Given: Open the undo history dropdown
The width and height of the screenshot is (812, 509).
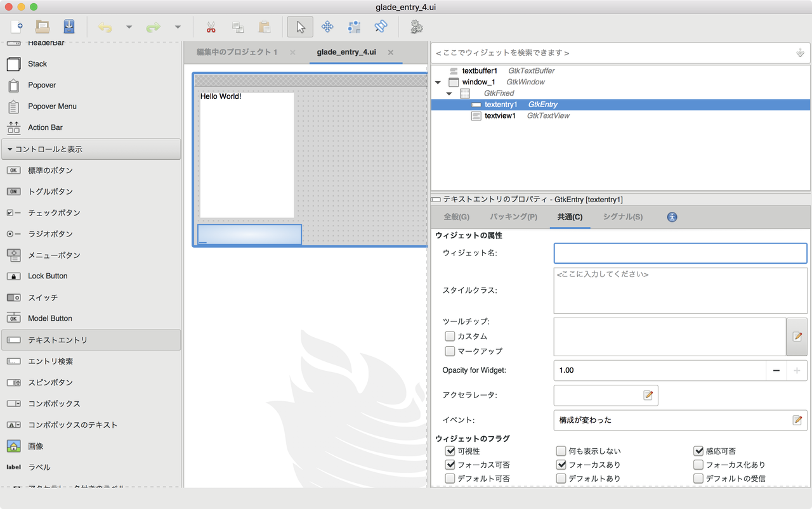Looking at the screenshot, I should pyautogui.click(x=130, y=27).
